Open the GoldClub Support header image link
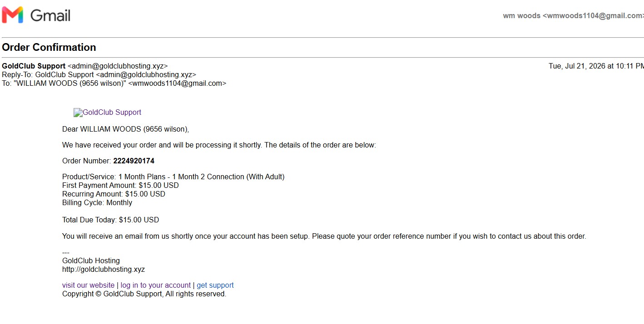Viewport: 644px width, 324px height. click(108, 113)
